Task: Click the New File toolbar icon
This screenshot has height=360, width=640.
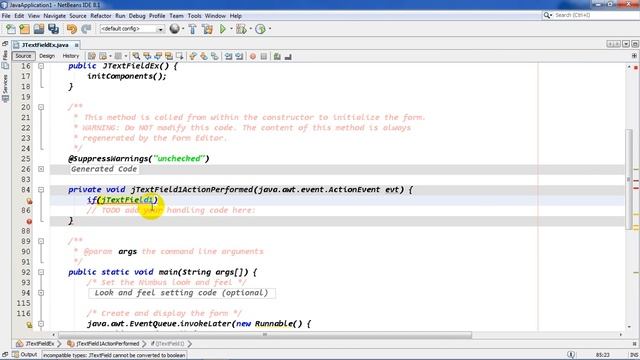Action: tap(11, 29)
